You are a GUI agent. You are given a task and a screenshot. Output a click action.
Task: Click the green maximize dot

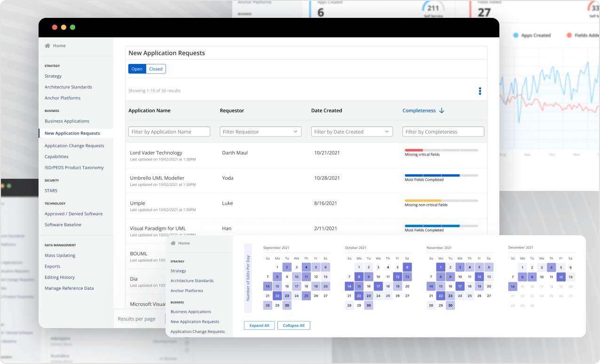pyautogui.click(x=72, y=27)
